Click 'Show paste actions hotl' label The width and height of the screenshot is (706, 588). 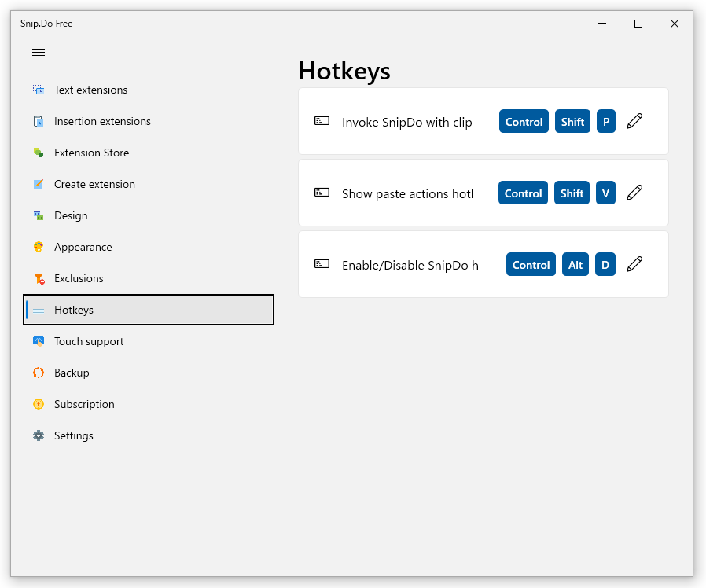[x=407, y=193]
